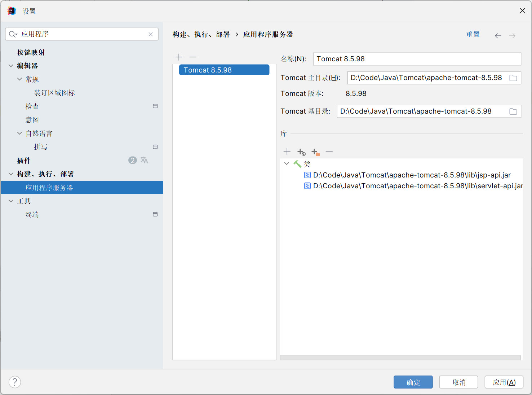The height and width of the screenshot is (395, 532).
Task: Click the IntelliJ IDEA logo icon
Action: click(12, 11)
